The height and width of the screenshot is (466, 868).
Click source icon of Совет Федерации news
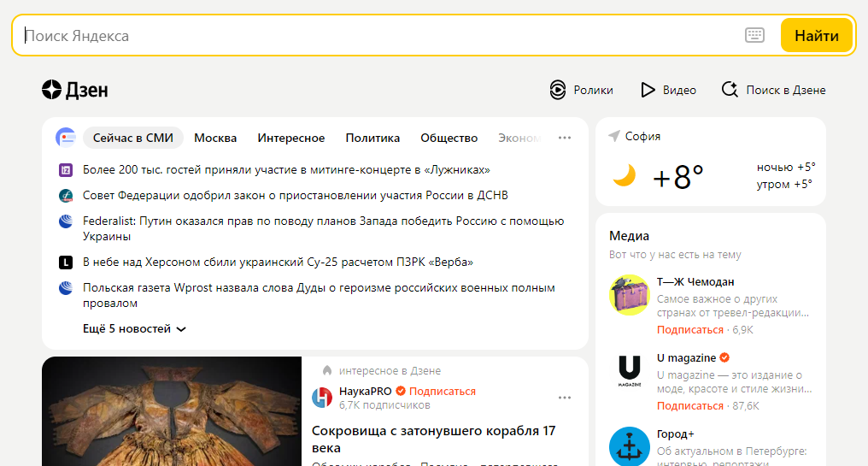tap(66, 196)
